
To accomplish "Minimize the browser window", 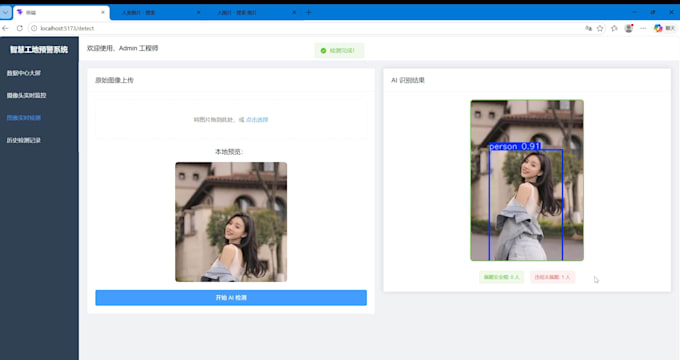I will (634, 12).
